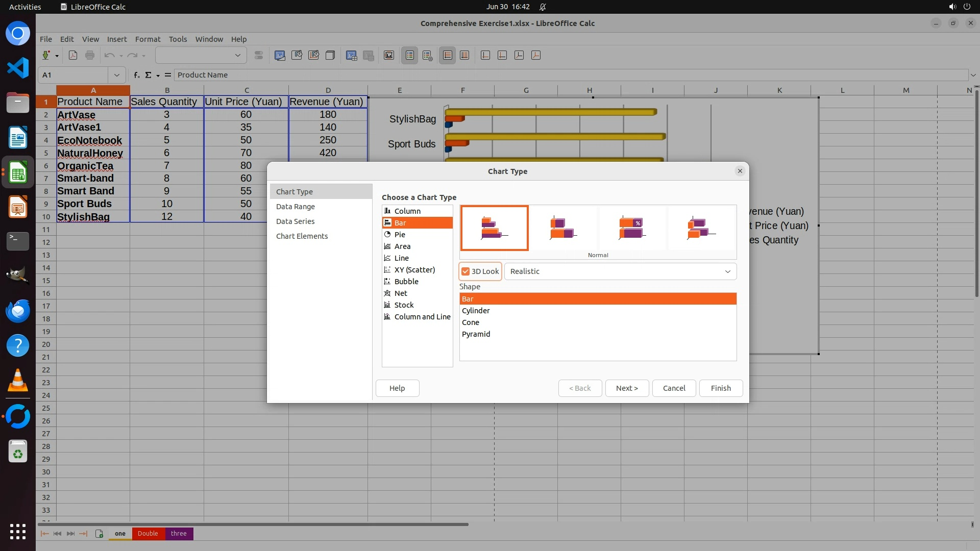
Task: Select Cylinder in the Shape list
Action: [x=476, y=311]
